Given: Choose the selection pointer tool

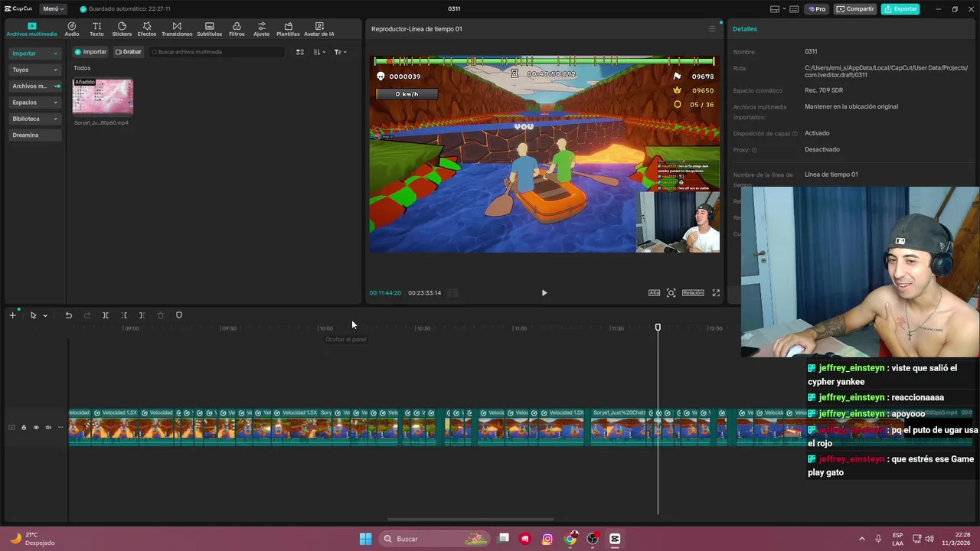Looking at the screenshot, I should pos(33,315).
